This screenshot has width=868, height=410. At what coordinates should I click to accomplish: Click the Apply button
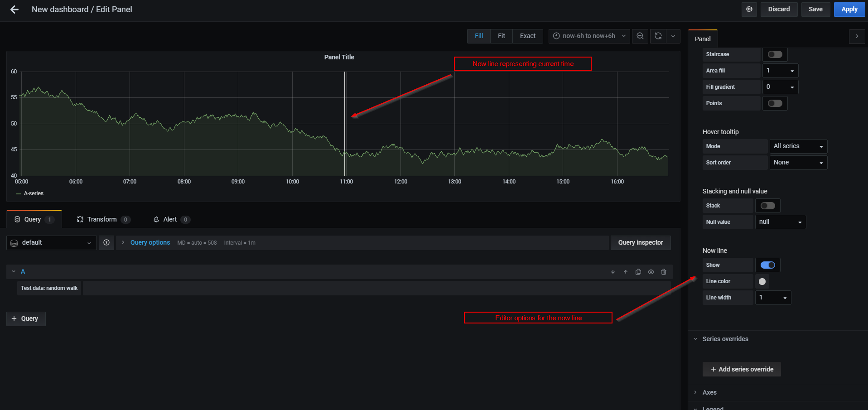pyautogui.click(x=849, y=9)
